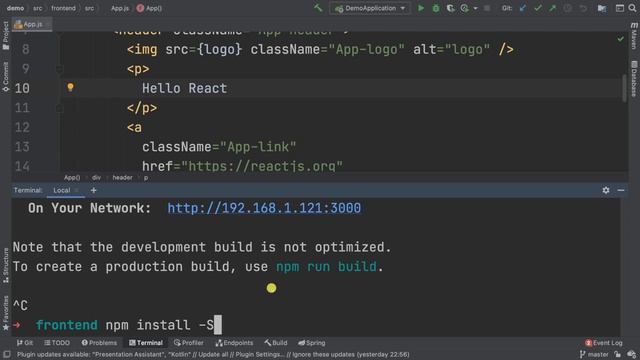Toggle tool window bars icon in status corner

tap(7, 355)
